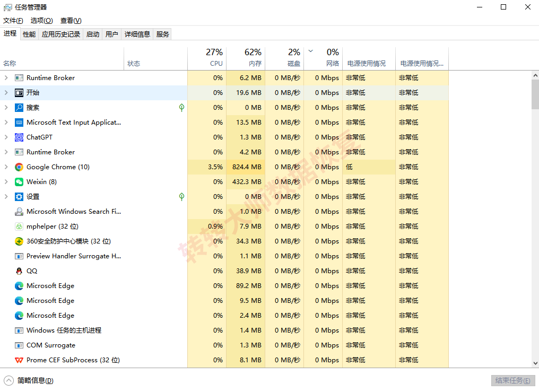Click the Microsoft Text Input Application icon
539x392 pixels.
[x=19, y=123]
